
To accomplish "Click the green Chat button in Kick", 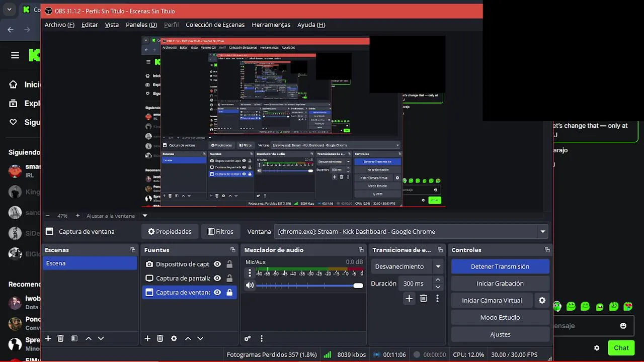I will click(x=621, y=348).
